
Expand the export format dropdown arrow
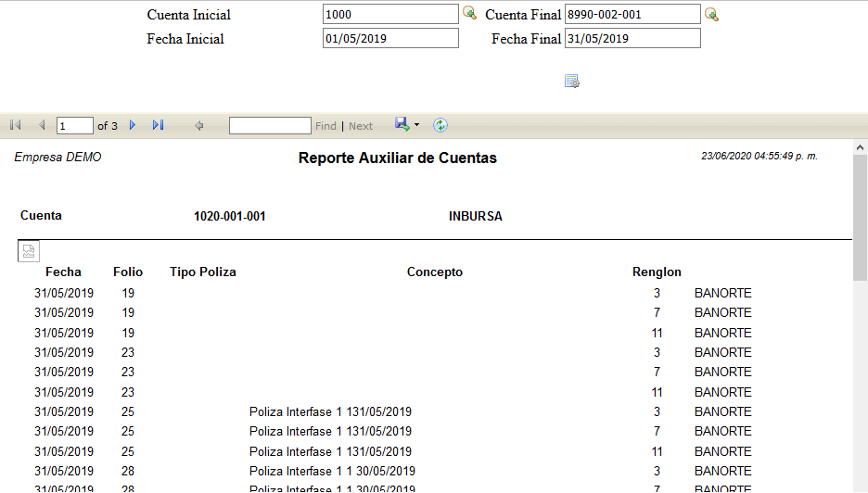pyautogui.click(x=416, y=125)
